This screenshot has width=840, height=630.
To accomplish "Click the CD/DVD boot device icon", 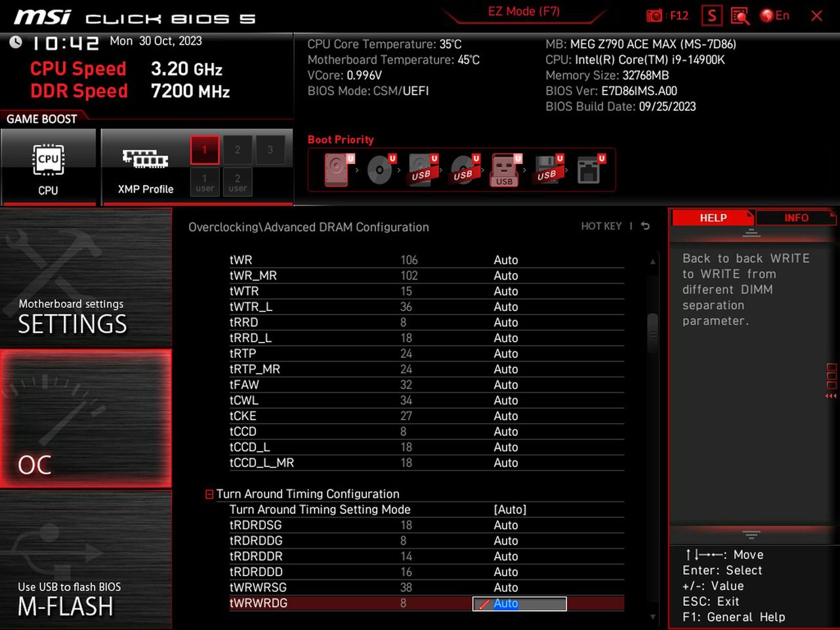I will pos(381,170).
